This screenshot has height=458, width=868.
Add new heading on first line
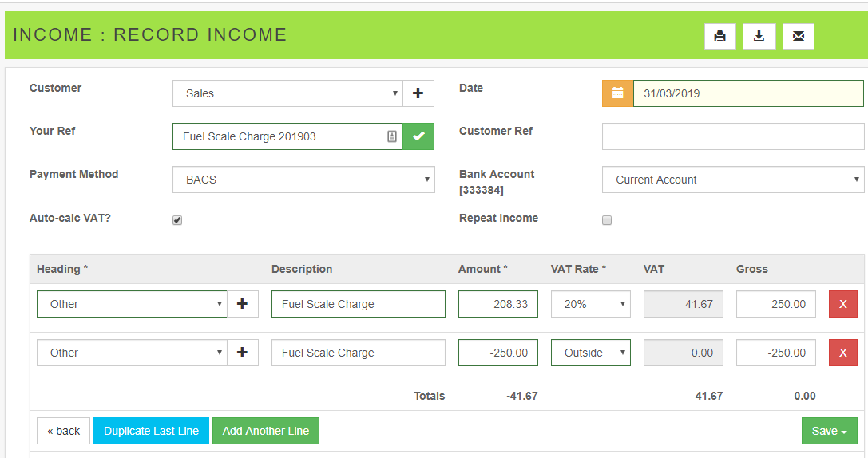click(243, 304)
